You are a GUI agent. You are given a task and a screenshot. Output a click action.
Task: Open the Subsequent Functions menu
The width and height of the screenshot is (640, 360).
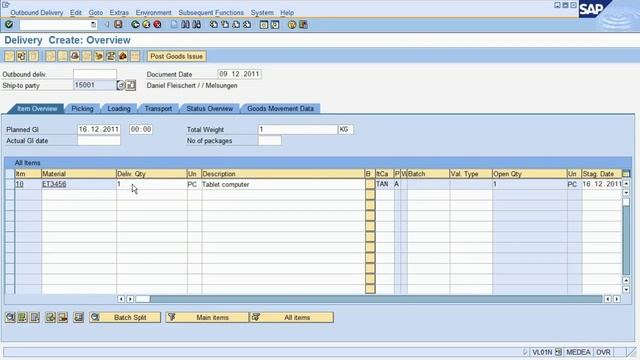211,13
